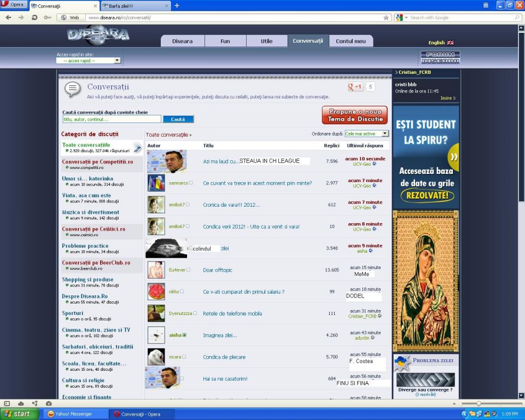This screenshot has width=525, height=420.
Task: Open the Problema zilei puzzle image
Action: (x=425, y=380)
